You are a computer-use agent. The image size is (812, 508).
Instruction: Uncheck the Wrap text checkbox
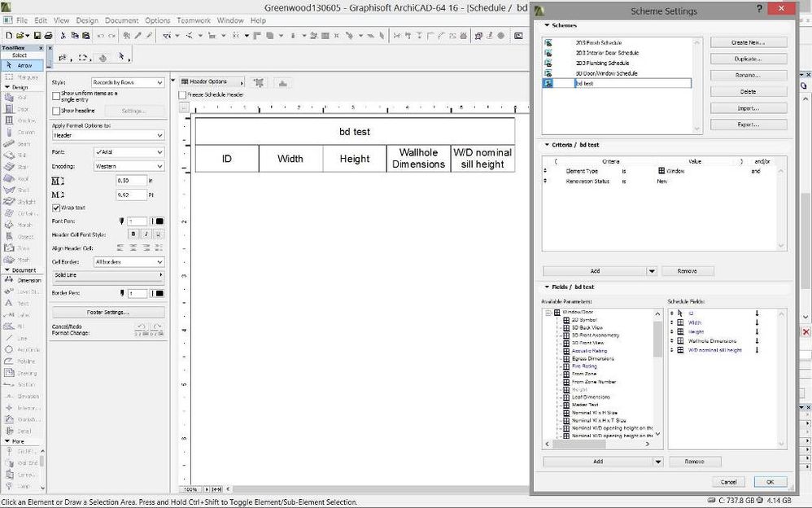point(56,208)
